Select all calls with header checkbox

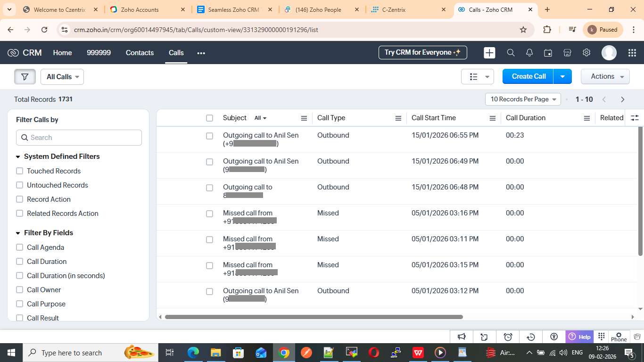click(x=209, y=118)
